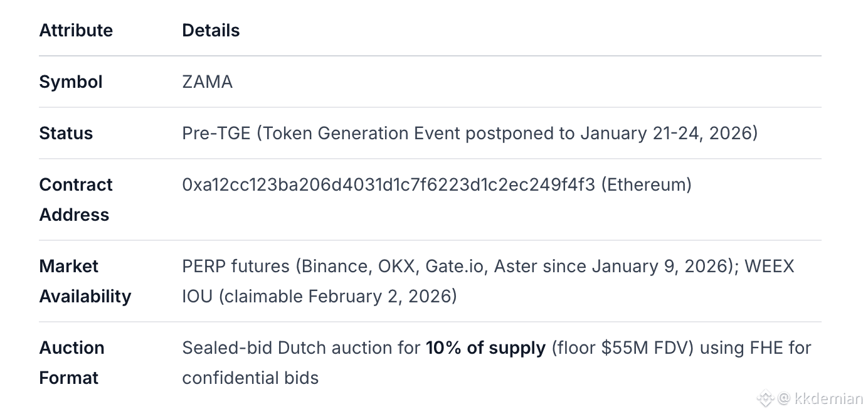Select the Auction Format row label

click(x=71, y=363)
